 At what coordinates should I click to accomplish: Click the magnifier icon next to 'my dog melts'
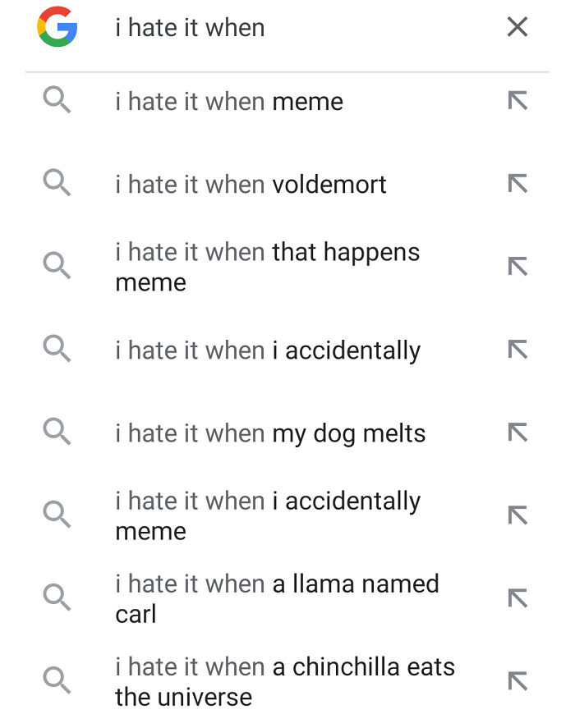[x=57, y=433]
